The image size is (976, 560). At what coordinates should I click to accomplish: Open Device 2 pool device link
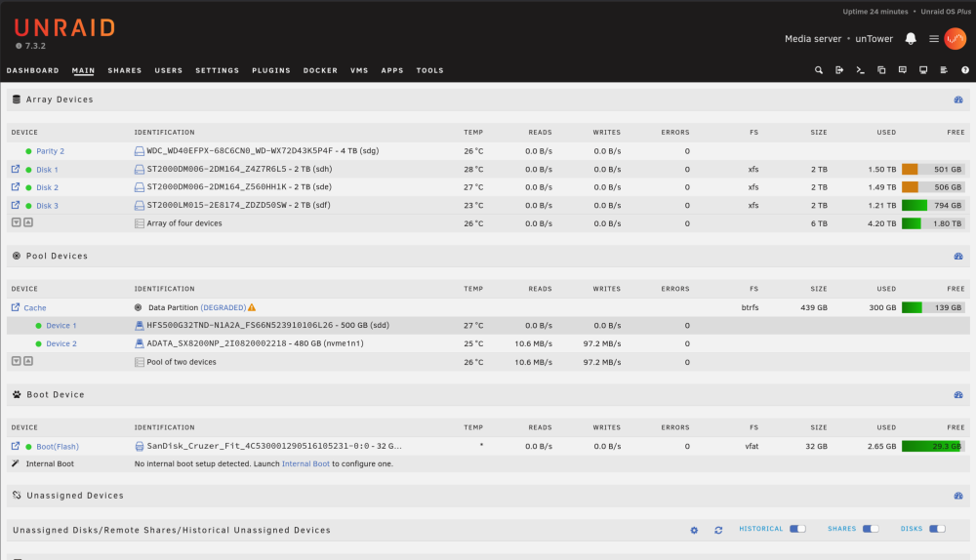[x=61, y=343]
